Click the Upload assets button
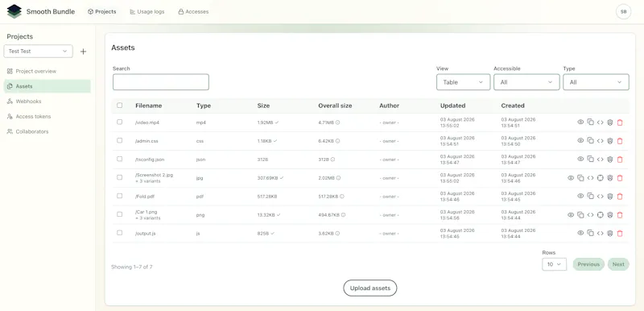This screenshot has width=644, height=311. (x=370, y=288)
